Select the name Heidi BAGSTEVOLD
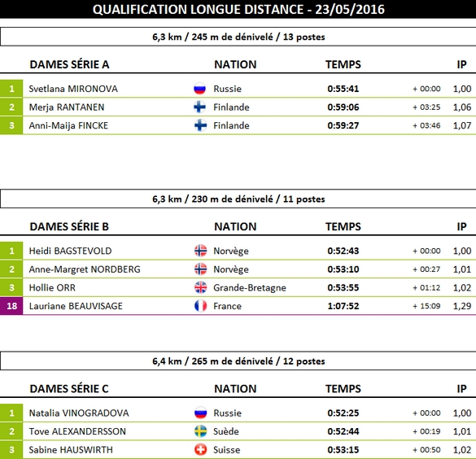Image resolution: width=476 pixels, height=459 pixels. tap(71, 251)
